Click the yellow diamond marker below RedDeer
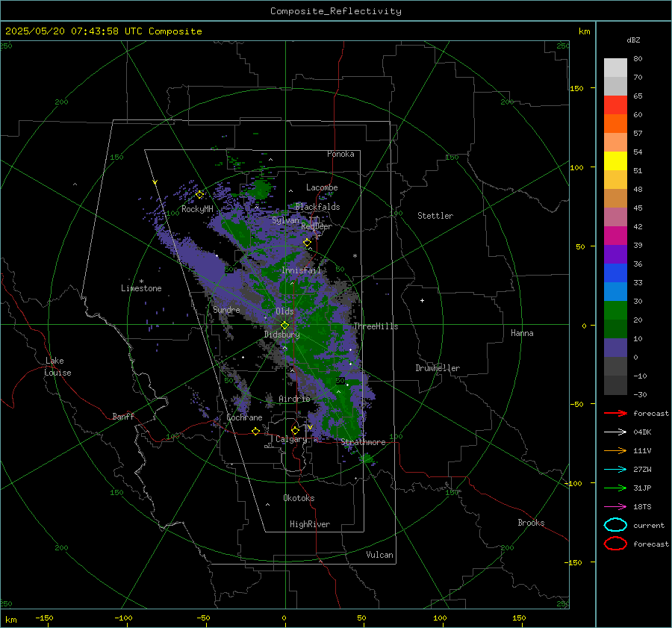 click(307, 243)
